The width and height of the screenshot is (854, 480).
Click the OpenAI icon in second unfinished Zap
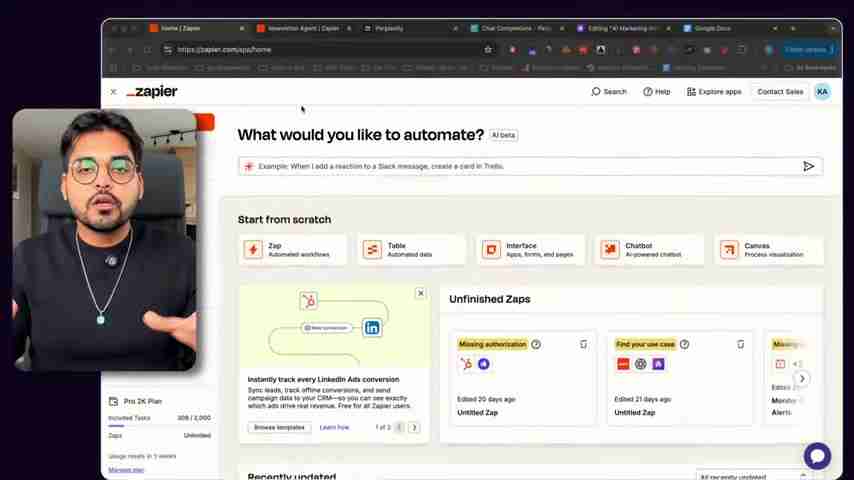coord(640,364)
